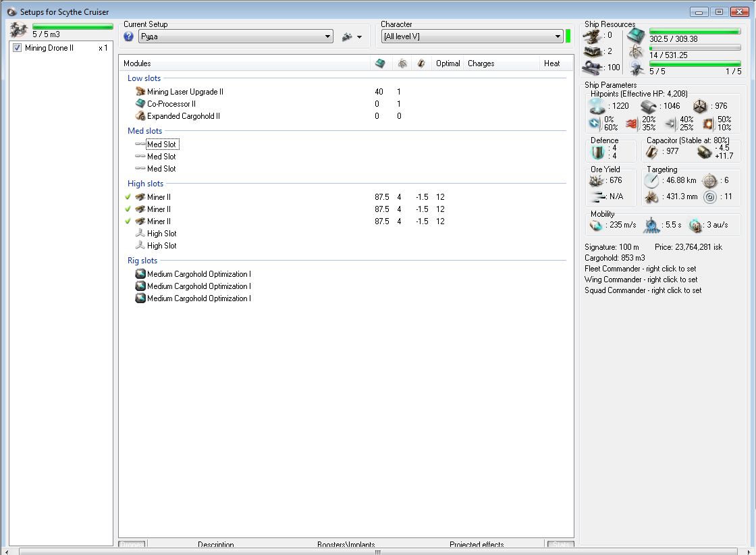This screenshot has width=756, height=555.
Task: Click the capacitor column header icon
Action: tap(421, 63)
